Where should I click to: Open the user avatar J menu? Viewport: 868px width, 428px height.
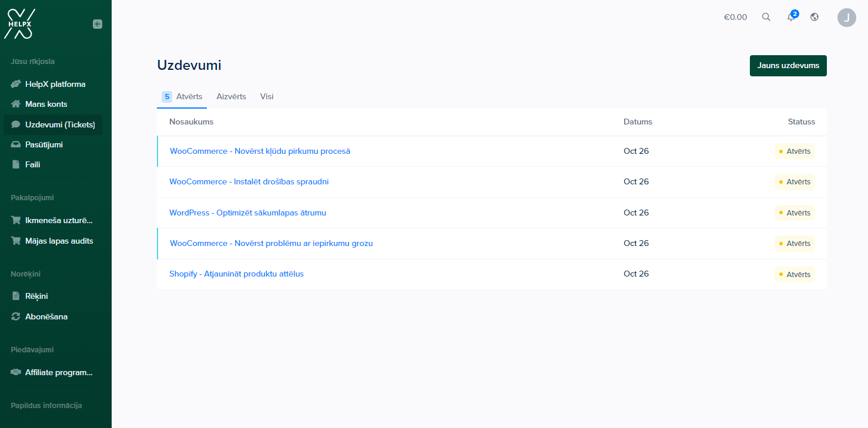846,17
